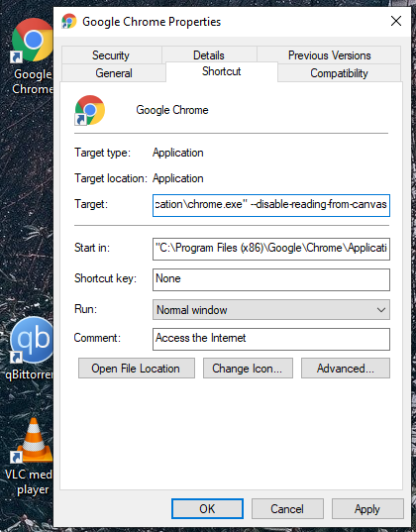416x532 pixels.
Task: Click the Change Icon... button
Action: 248,369
